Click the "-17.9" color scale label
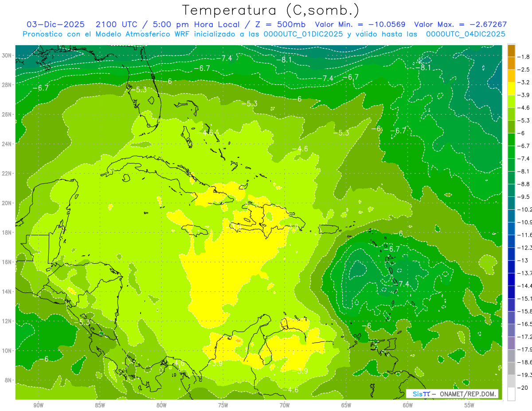The image size is (532, 411). pyautogui.click(x=524, y=349)
